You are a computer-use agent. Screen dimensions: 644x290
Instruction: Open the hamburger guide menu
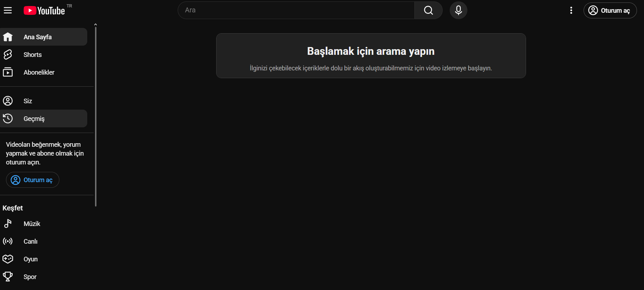(8, 10)
